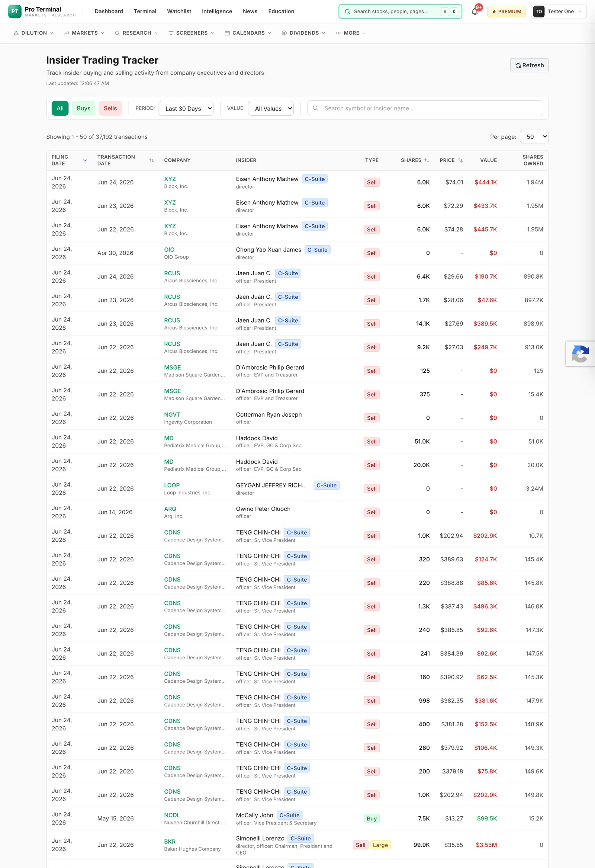This screenshot has height=868, width=595.
Task: Open the Terminal tab
Action: coord(145,11)
